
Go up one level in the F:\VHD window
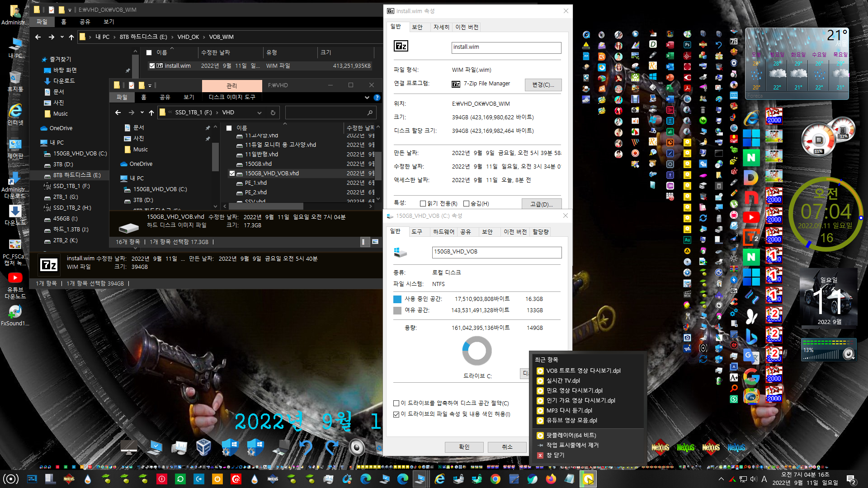[x=151, y=113]
